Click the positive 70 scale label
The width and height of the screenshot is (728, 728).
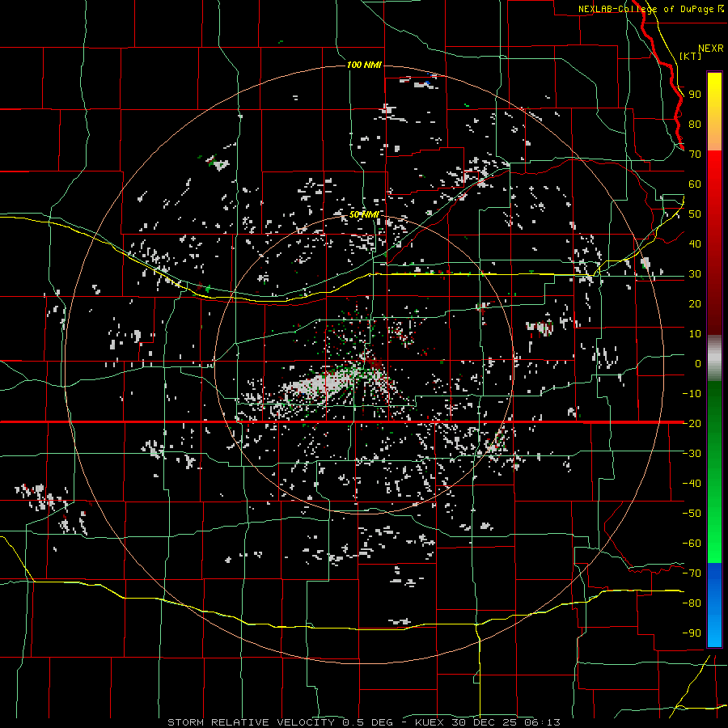pos(695,154)
